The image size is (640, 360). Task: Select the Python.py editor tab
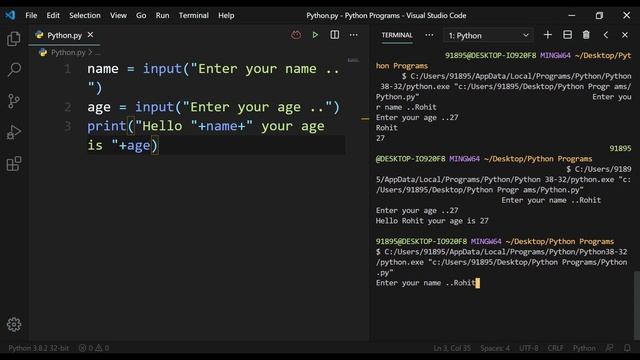pos(64,35)
